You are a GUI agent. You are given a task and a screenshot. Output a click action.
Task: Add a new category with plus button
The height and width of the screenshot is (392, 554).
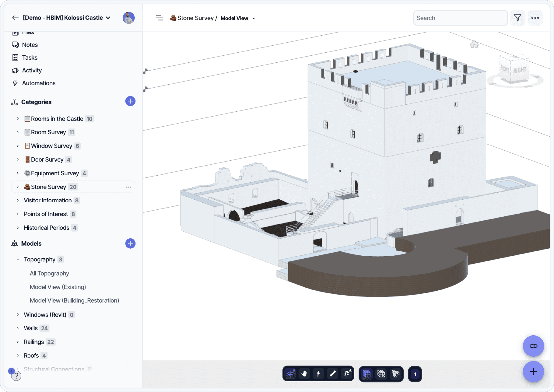coord(130,101)
